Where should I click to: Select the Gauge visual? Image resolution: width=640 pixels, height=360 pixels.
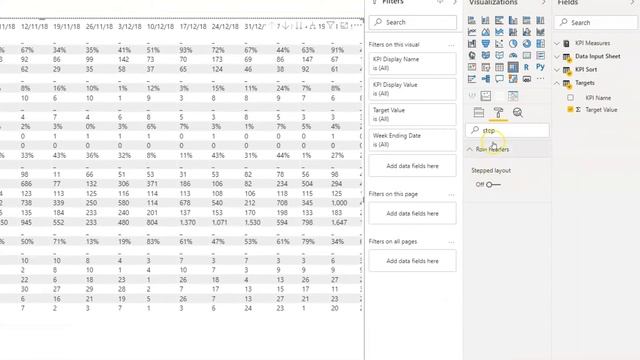[x=513, y=55]
